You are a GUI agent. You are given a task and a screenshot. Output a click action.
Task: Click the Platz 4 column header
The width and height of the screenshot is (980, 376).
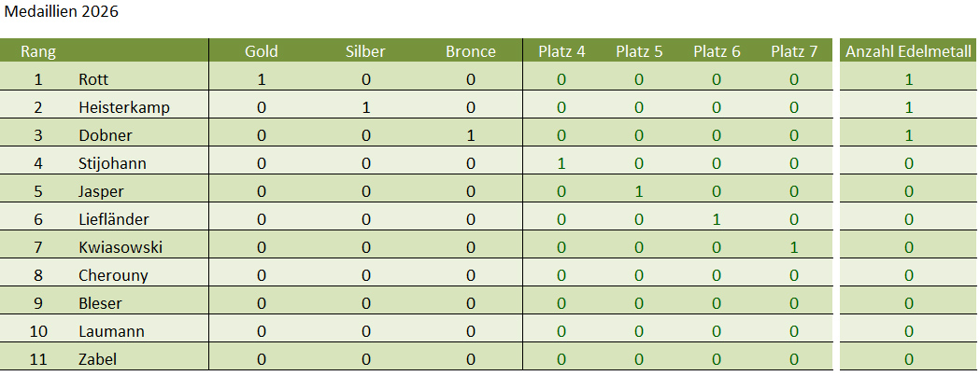(561, 51)
